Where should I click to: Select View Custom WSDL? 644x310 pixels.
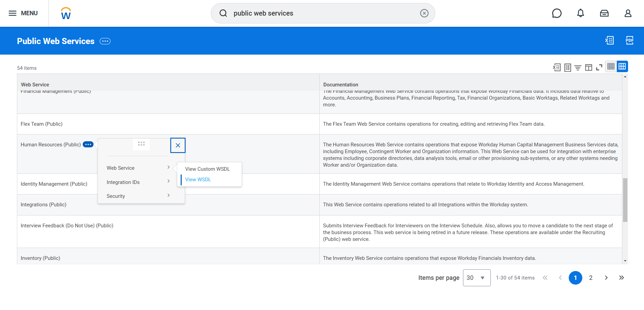[207, 169]
